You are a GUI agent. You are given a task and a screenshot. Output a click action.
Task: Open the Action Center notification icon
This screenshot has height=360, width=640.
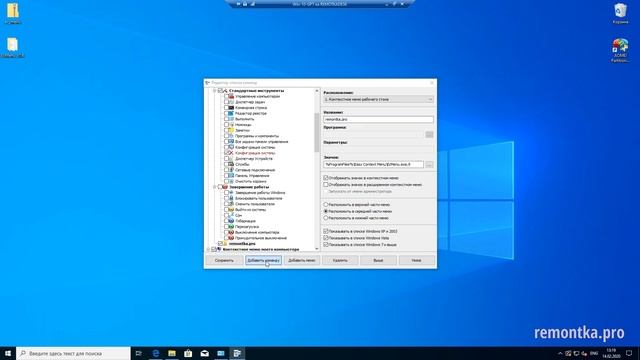tap(629, 353)
